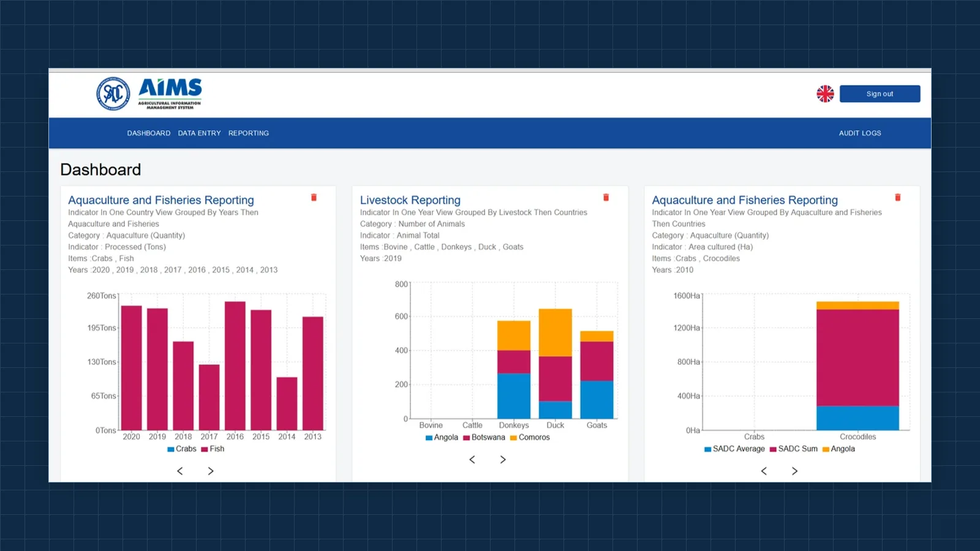Delete the Aquaculture Area cultured chart card
This screenshot has height=551, width=980.
click(898, 197)
